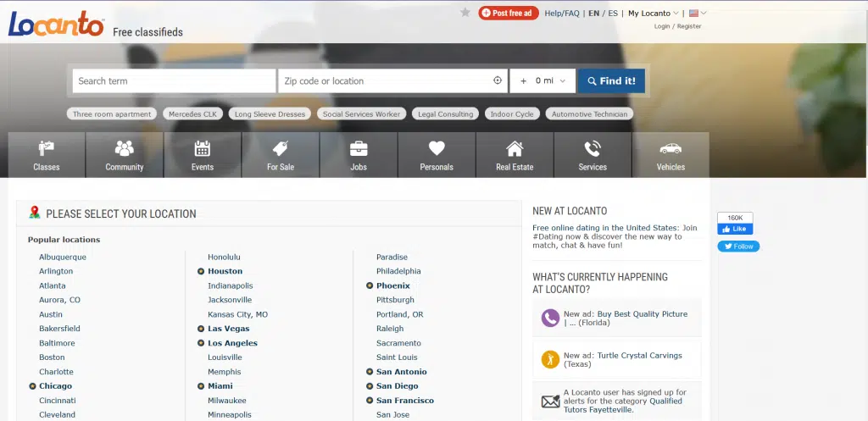Click the Post free ad button
Viewport: 868px width, 421px height.
tap(509, 13)
